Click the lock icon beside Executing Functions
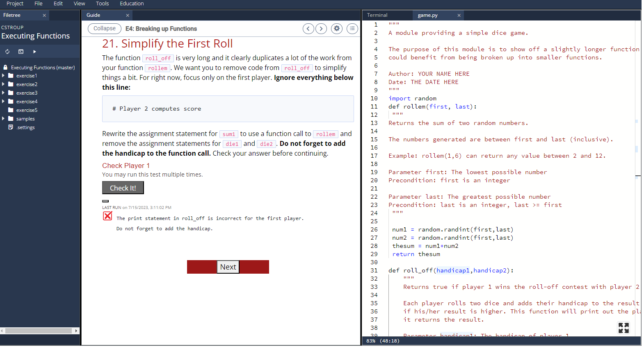Viewport: 644px width, 347px height. 5,67
